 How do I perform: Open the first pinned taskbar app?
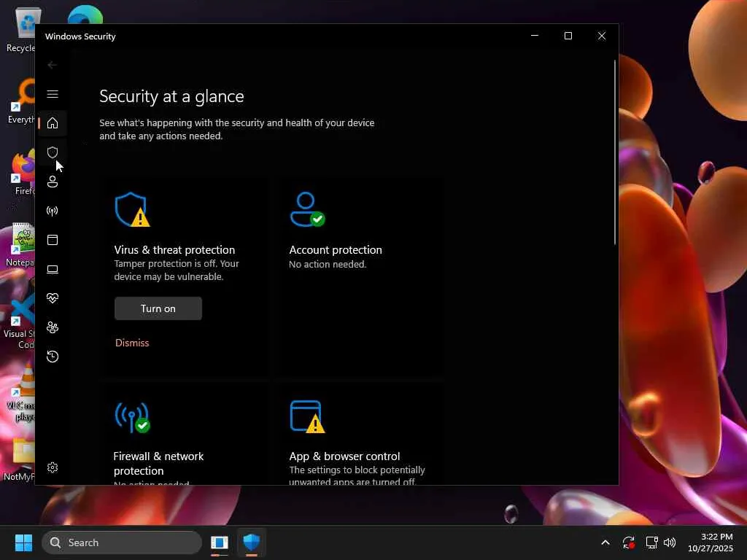[219, 542]
